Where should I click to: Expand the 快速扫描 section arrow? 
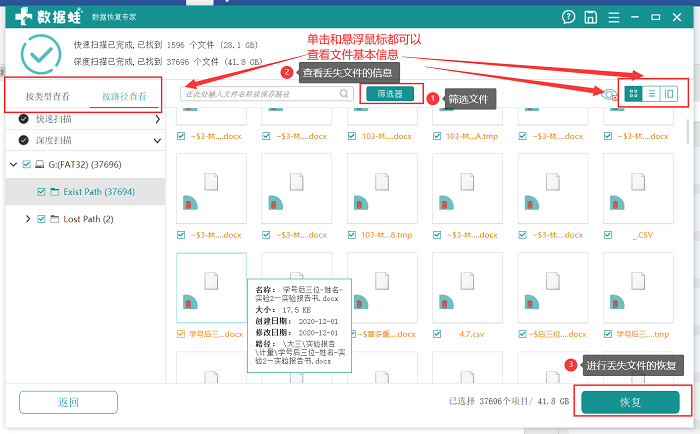point(157,119)
